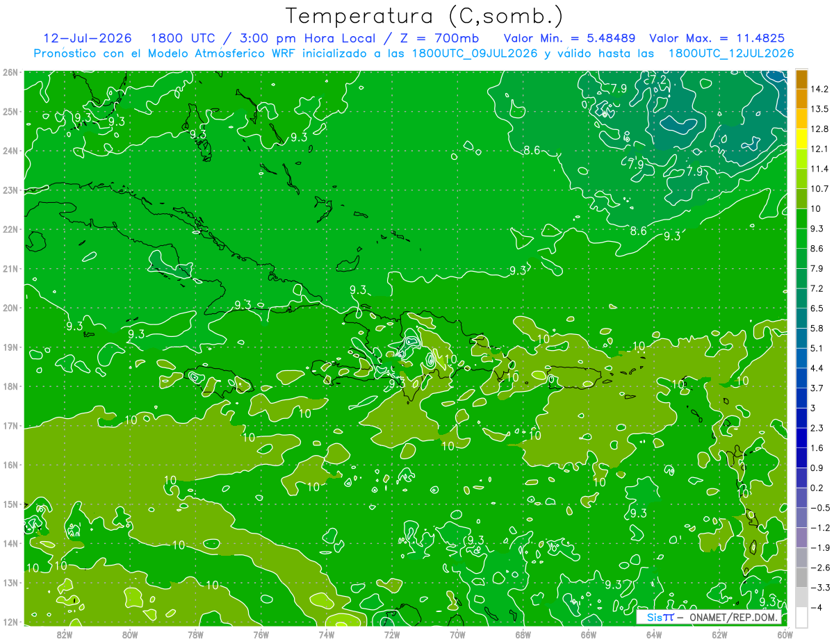Image resolution: width=834 pixels, height=644 pixels.
Task: Click the 'SisTT – ONAMET/REP.DOM.' logo box
Action: (709, 618)
